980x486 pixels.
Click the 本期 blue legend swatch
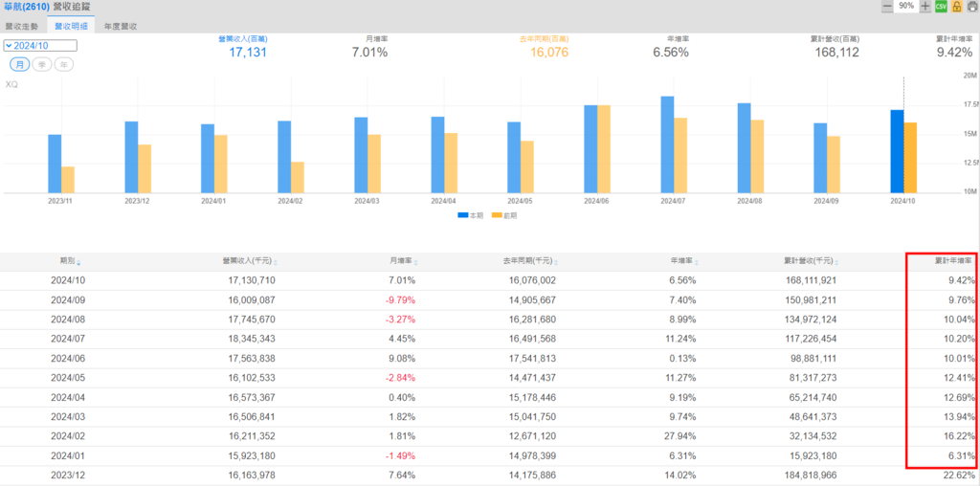tap(463, 215)
